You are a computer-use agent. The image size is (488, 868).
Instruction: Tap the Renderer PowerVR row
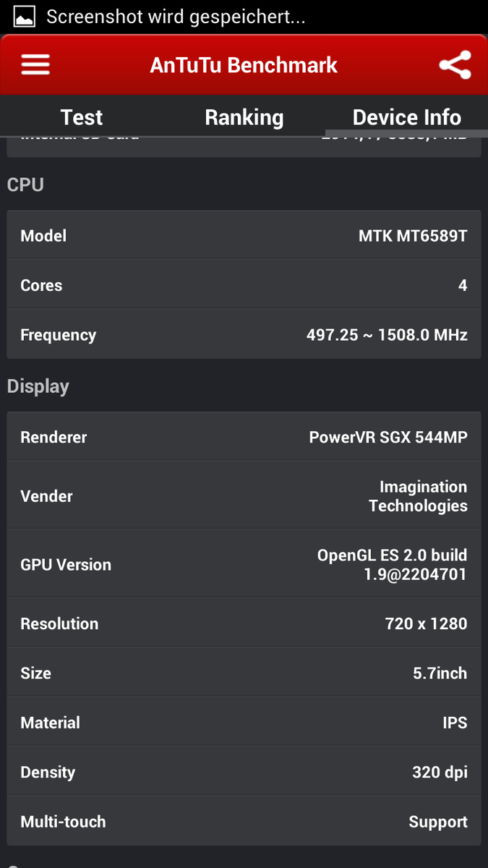244,437
